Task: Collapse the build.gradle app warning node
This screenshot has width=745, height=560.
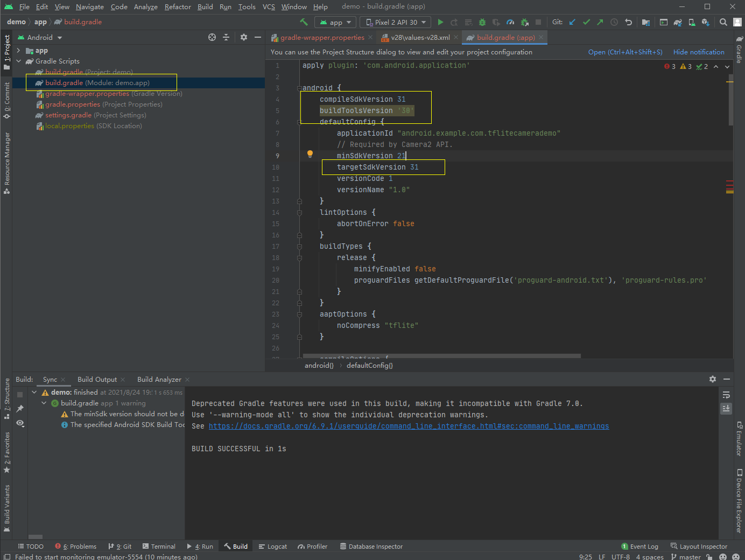Action: click(44, 403)
